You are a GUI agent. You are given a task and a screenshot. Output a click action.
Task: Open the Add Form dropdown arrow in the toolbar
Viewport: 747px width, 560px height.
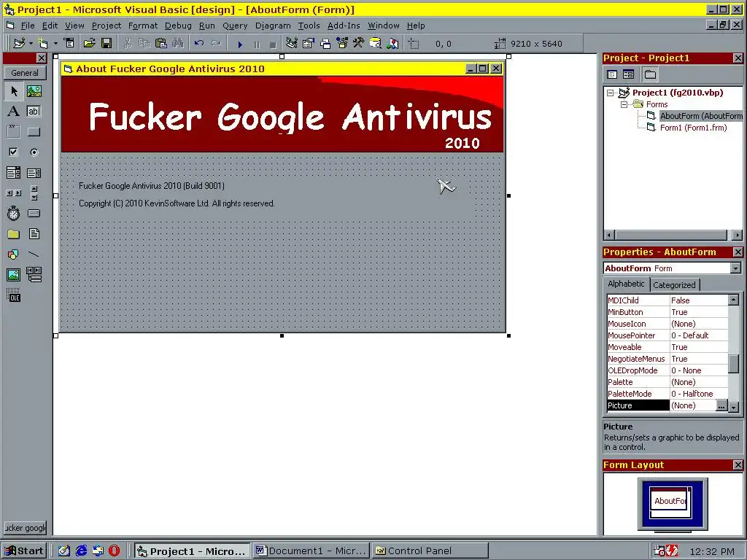click(x=55, y=43)
